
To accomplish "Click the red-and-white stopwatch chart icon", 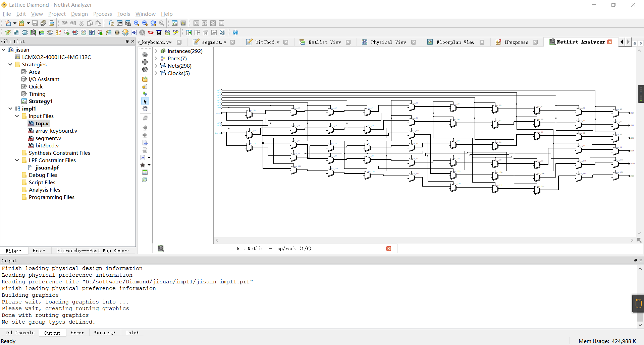I will (x=100, y=32).
